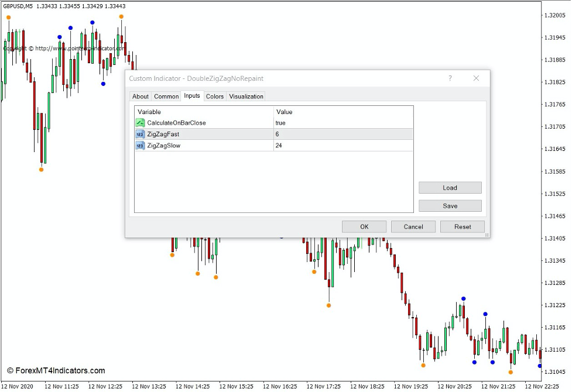Click the CalculateOnBarClose boolean type icon
572x392 pixels.
(141, 123)
